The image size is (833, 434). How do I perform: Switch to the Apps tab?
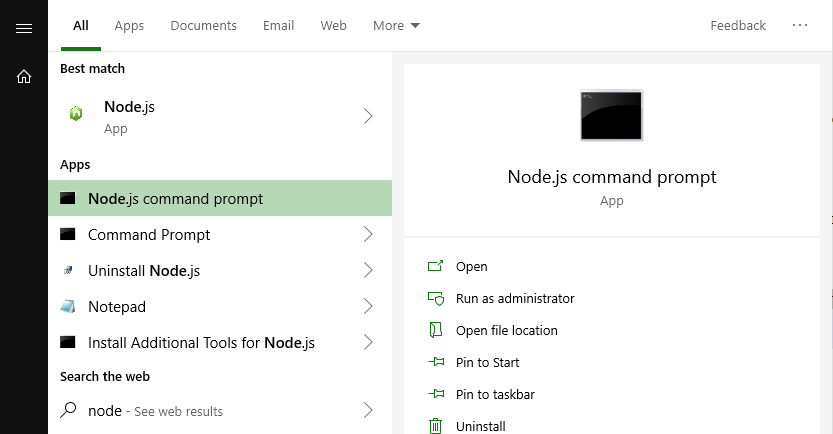129,26
